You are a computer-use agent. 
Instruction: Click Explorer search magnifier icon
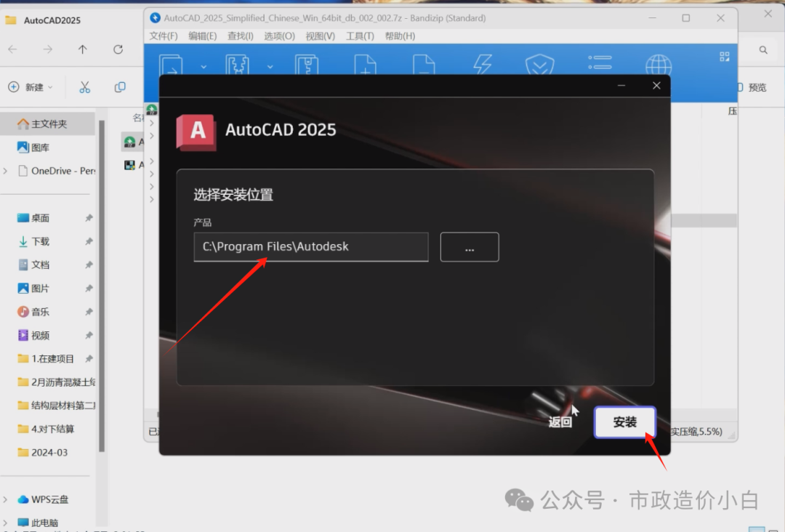763,49
